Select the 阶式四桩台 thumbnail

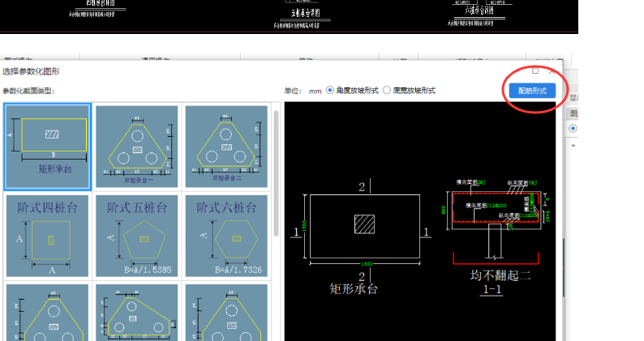pos(47,236)
